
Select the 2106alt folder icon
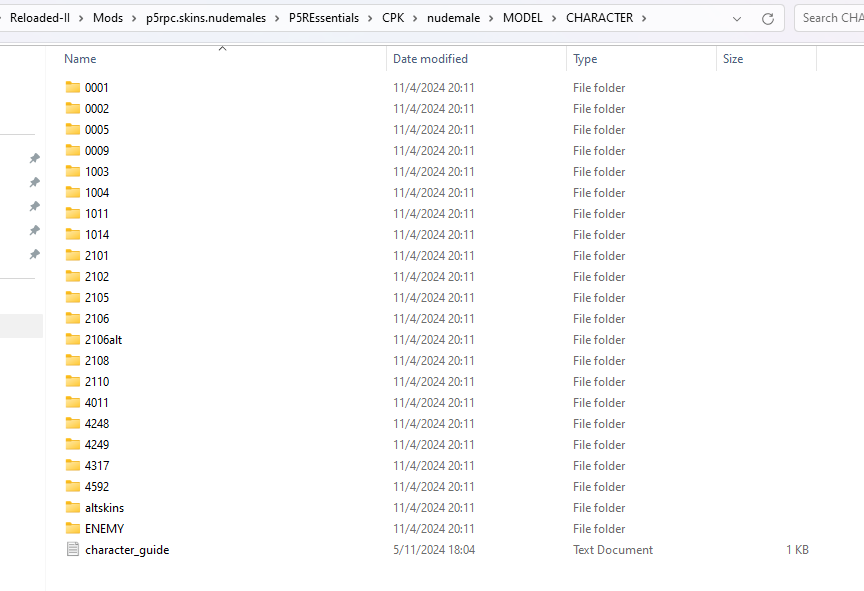(x=73, y=339)
